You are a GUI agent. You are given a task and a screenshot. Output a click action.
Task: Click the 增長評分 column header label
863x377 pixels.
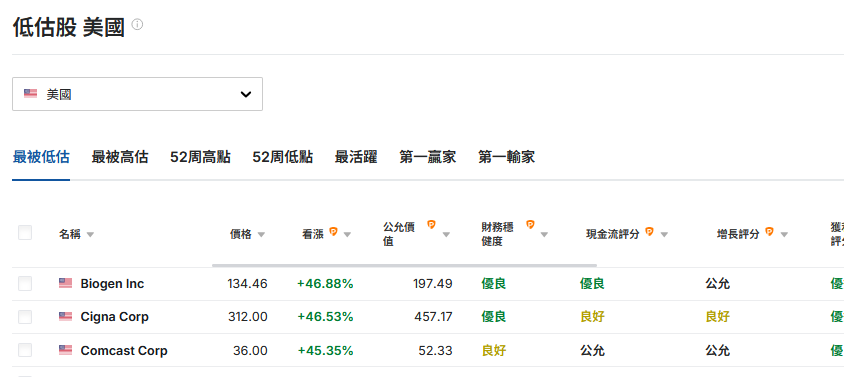click(x=738, y=234)
